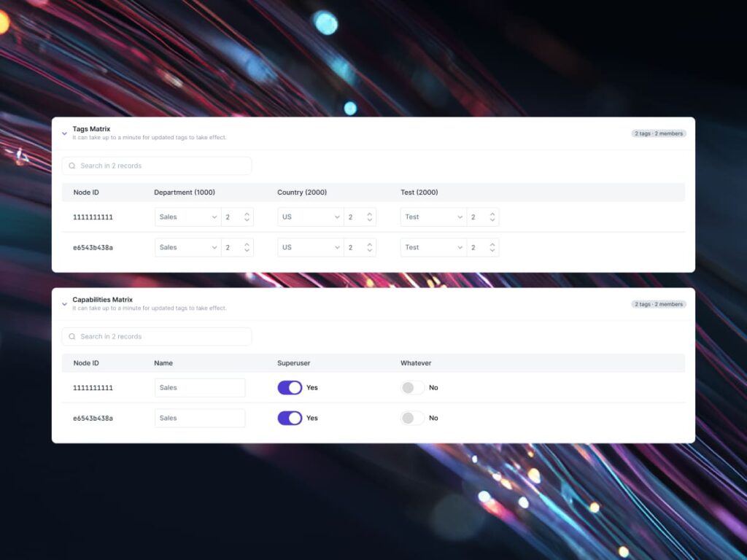Click the Capabilities Matrix '2 tags · 2 members' badge
The width and height of the screenshot is (747, 560).
click(x=659, y=304)
